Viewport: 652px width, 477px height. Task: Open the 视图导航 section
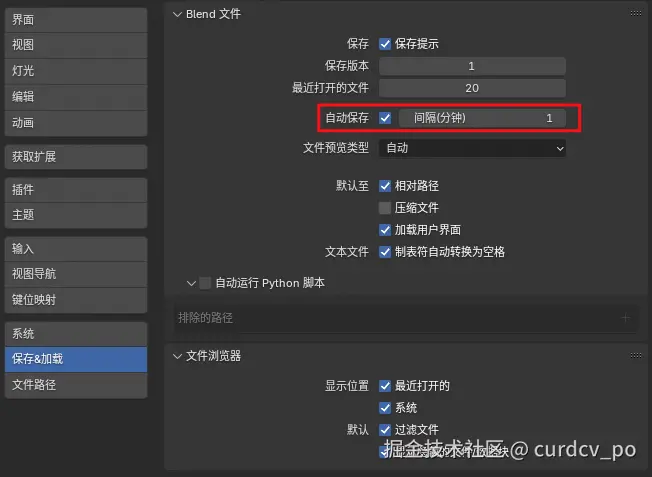point(76,274)
